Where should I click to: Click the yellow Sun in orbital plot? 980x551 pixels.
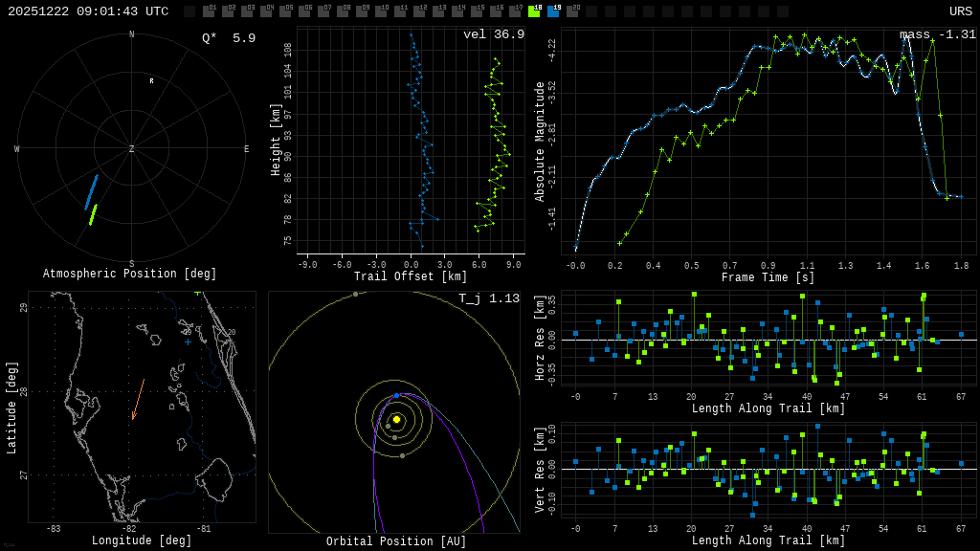point(396,419)
